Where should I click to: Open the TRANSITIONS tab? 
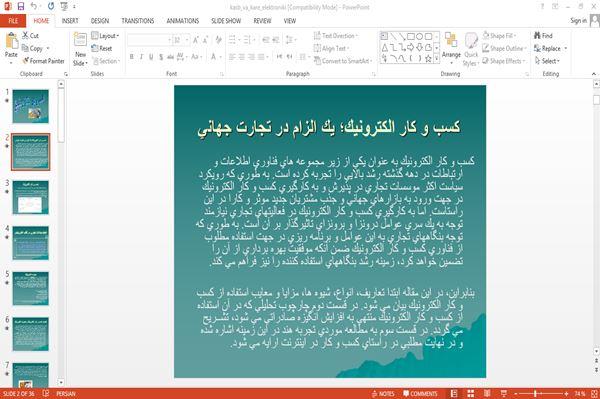coord(138,21)
